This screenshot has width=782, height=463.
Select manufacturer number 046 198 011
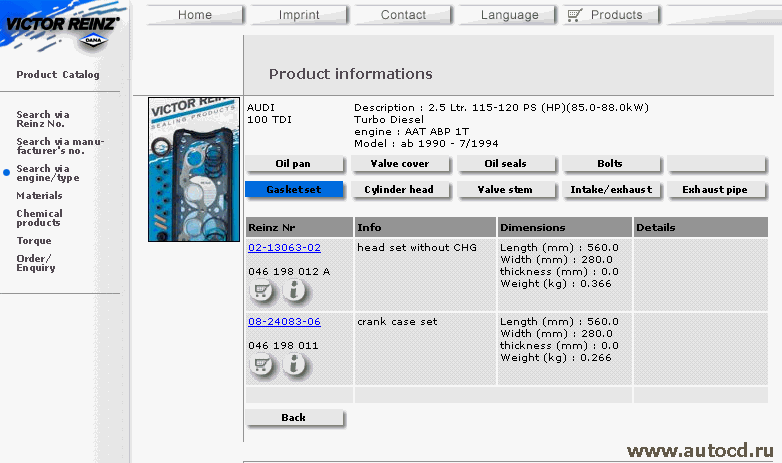[283, 345]
